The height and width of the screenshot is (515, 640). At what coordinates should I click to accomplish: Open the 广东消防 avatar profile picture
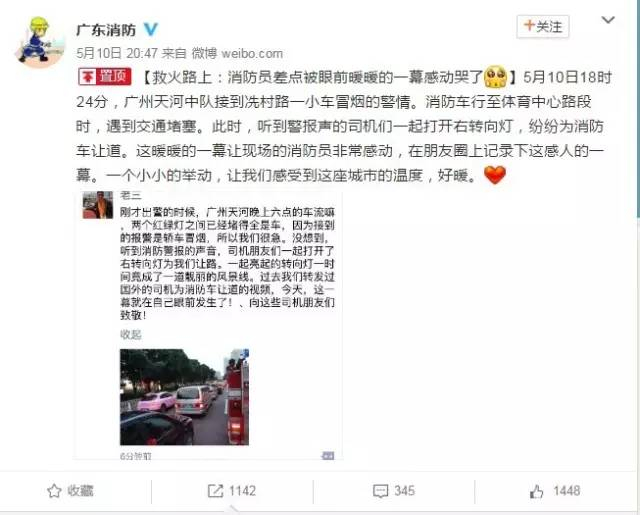pyautogui.click(x=40, y=41)
